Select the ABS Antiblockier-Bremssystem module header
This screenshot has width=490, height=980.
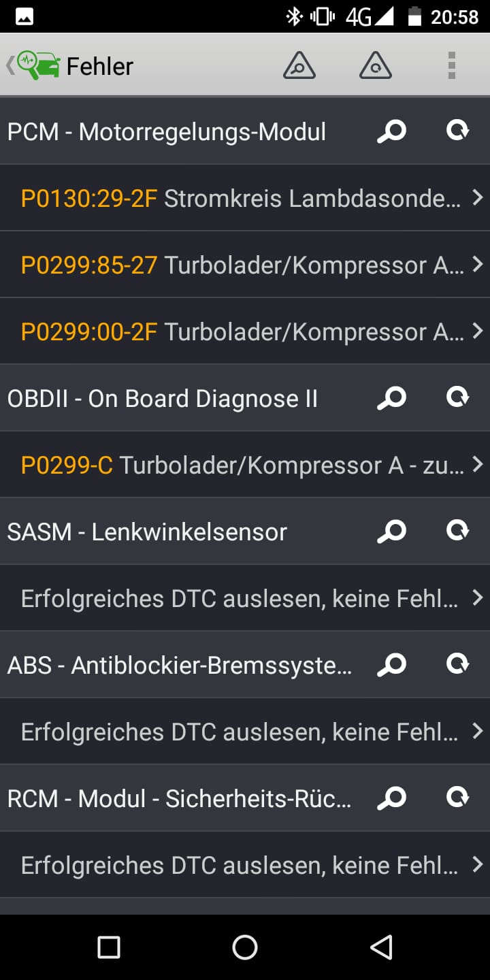(180, 664)
